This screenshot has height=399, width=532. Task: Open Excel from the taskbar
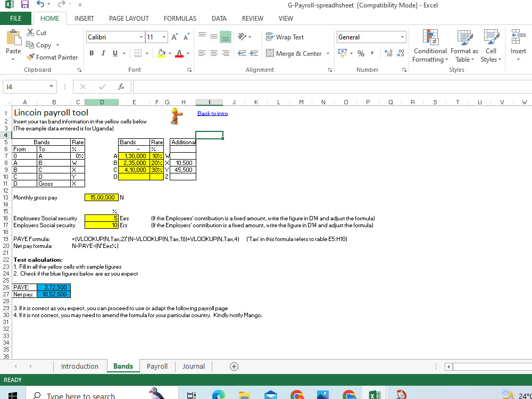pos(374,395)
